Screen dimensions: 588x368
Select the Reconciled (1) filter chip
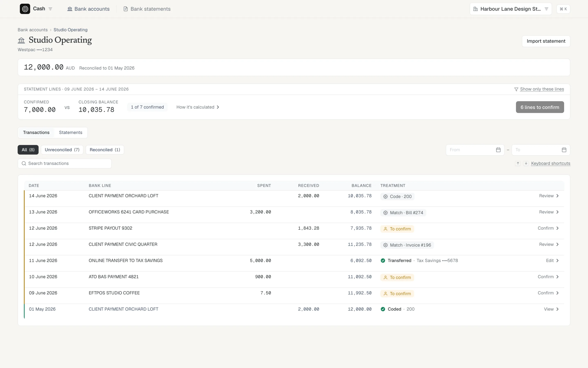click(x=105, y=150)
